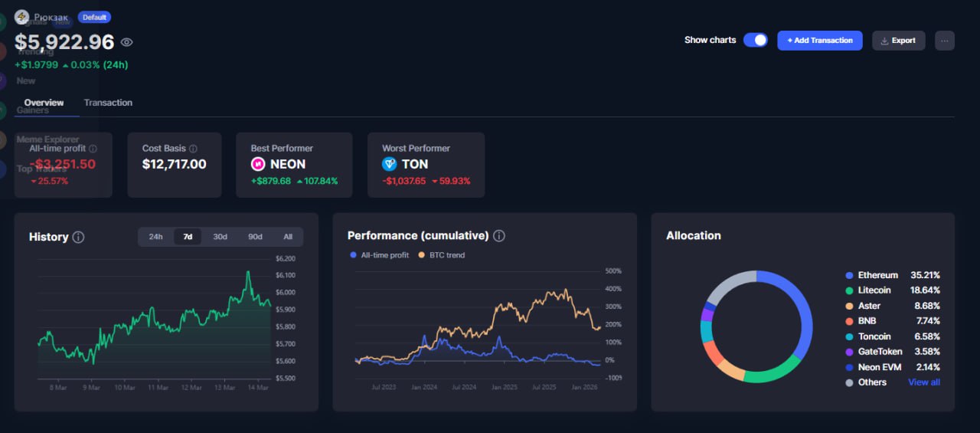
Task: Click the info icon next to History
Action: [x=78, y=237]
